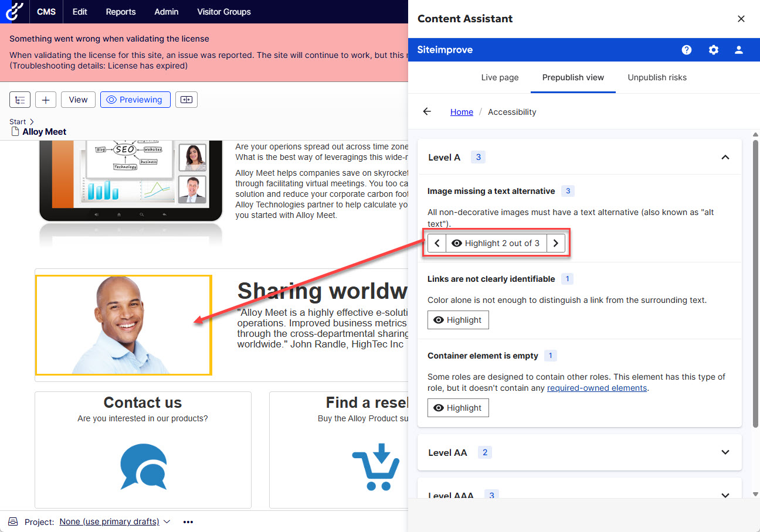Viewport: 760px width, 532px height.
Task: Click the plus icon to add content
Action: (x=46, y=99)
